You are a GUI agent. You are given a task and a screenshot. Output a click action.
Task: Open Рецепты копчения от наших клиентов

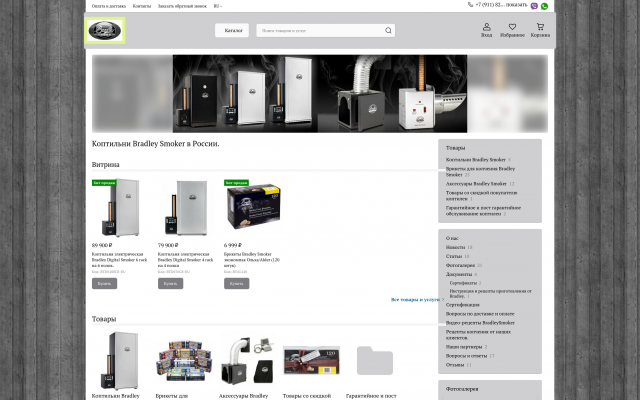(x=478, y=335)
